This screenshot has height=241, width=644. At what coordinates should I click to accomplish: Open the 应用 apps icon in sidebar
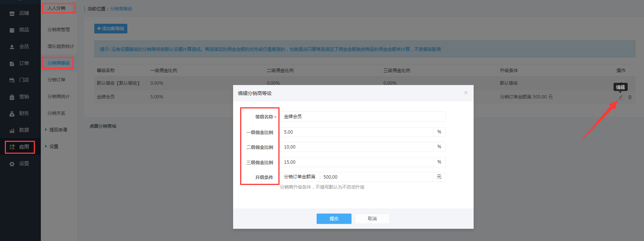coord(12,147)
